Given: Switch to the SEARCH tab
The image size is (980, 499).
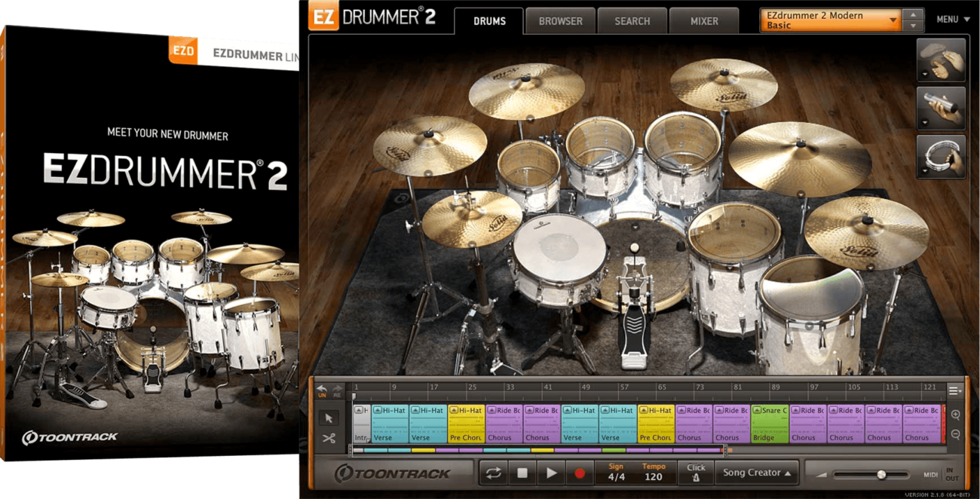Looking at the screenshot, I should click(632, 21).
